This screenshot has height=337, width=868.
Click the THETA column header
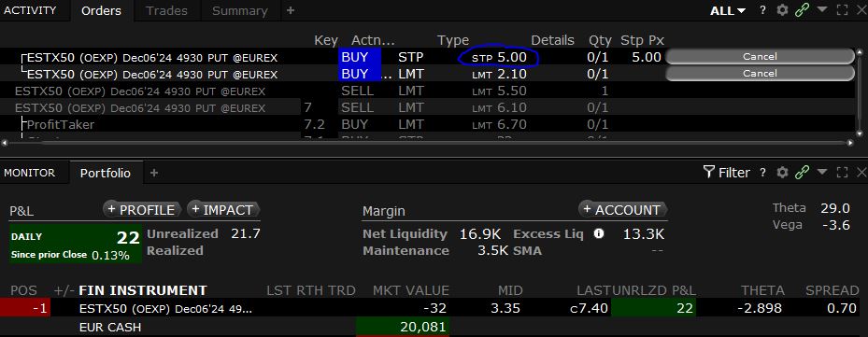(x=762, y=290)
